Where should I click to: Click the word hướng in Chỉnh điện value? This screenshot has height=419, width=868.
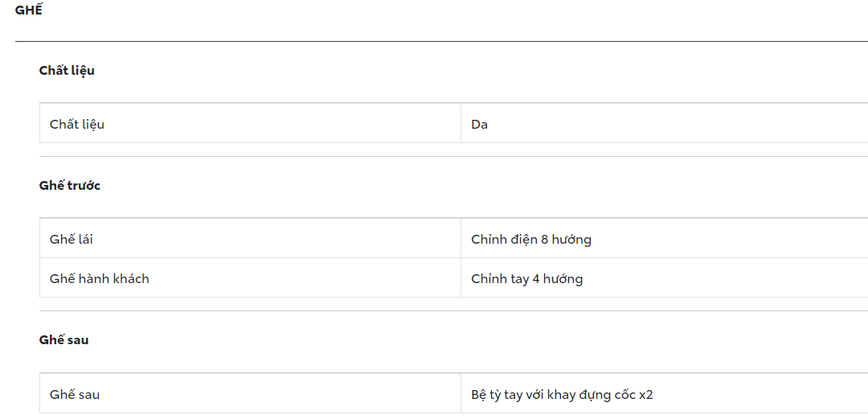pos(572,240)
